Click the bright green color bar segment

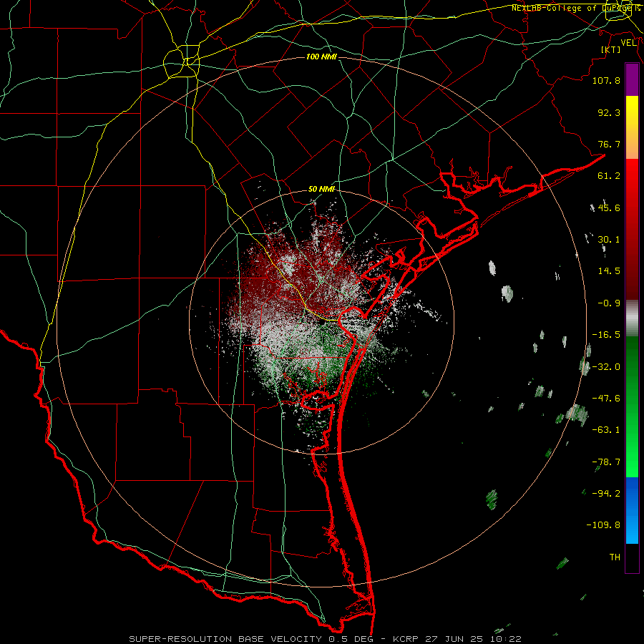pos(632,442)
